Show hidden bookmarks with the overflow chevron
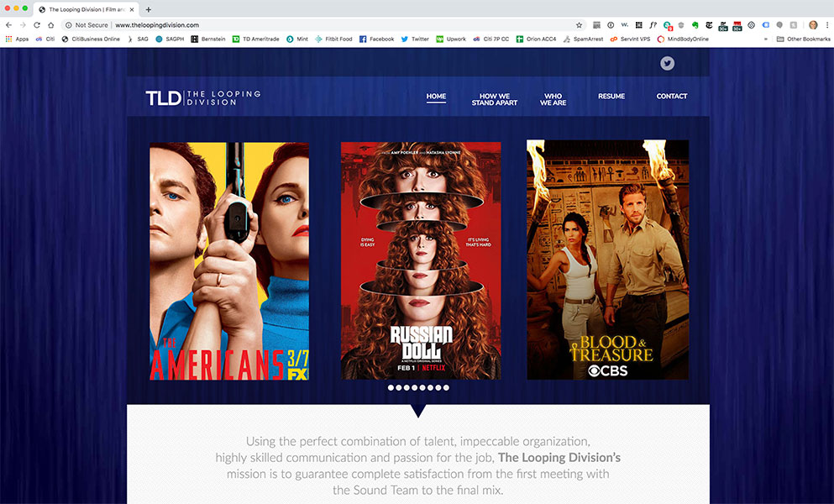Image resolution: width=834 pixels, height=504 pixels. (x=765, y=39)
